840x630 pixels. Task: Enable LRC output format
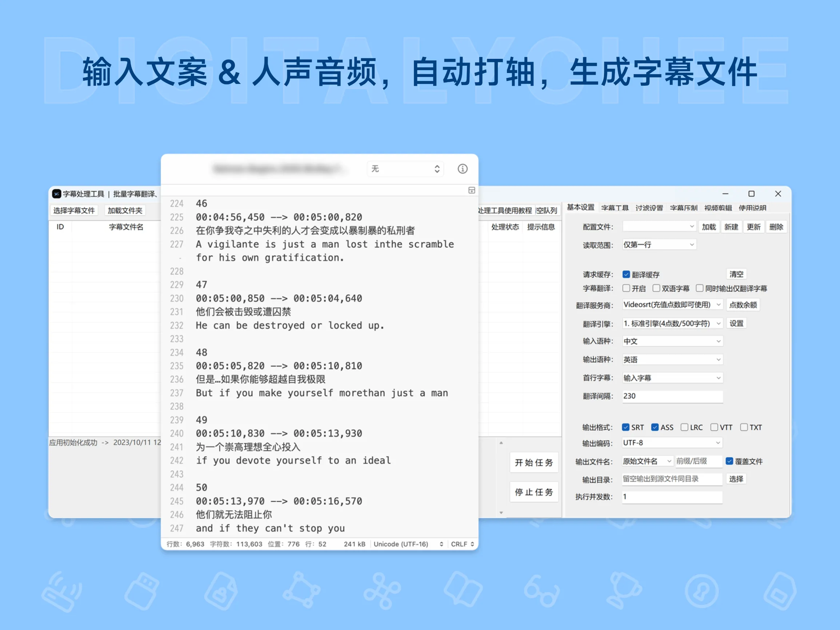(684, 427)
